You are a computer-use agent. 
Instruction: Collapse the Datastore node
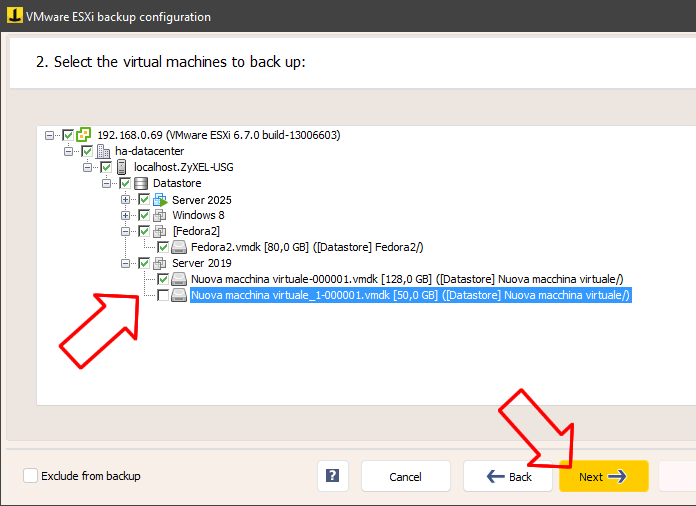click(x=107, y=183)
